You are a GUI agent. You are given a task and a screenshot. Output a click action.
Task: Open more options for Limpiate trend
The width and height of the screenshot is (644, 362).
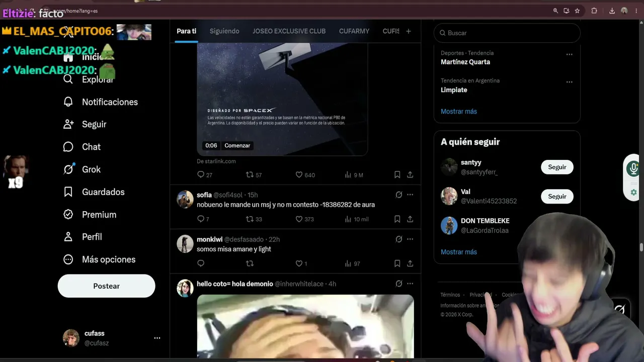[569, 82]
